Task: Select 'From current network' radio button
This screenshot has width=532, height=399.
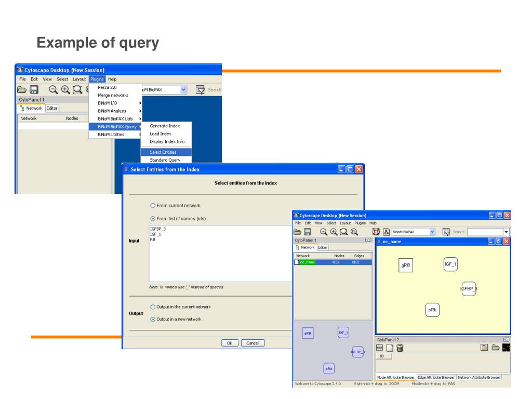Action: coord(153,206)
